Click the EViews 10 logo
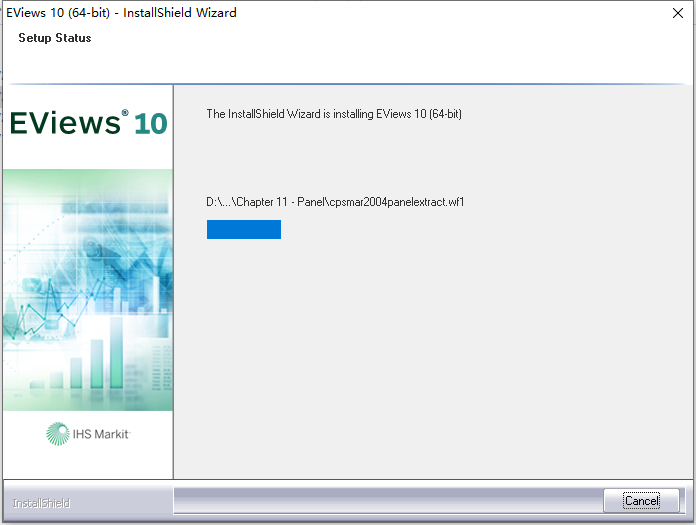Image resolution: width=696 pixels, height=525 pixels. click(x=88, y=122)
